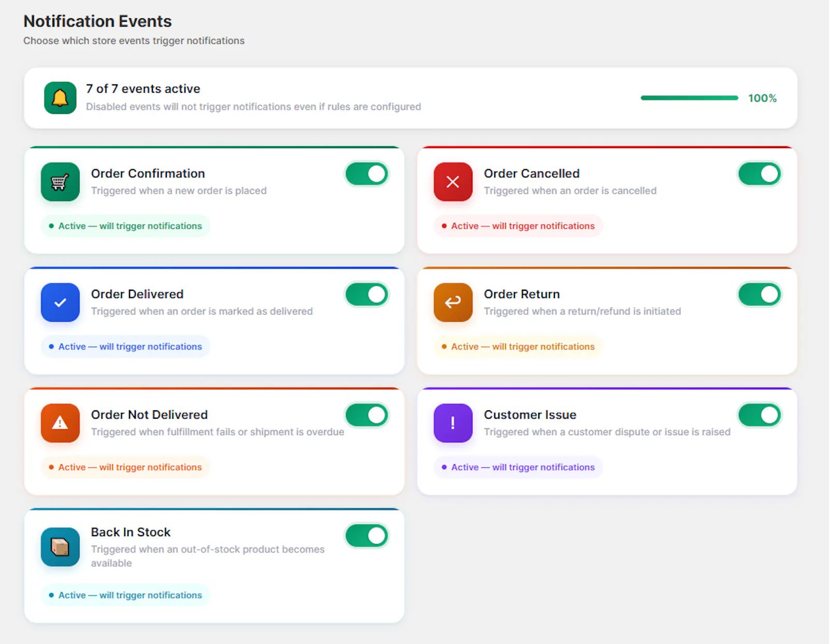Click 'Triggered when an out-of-stock product becomes available'

(x=208, y=556)
